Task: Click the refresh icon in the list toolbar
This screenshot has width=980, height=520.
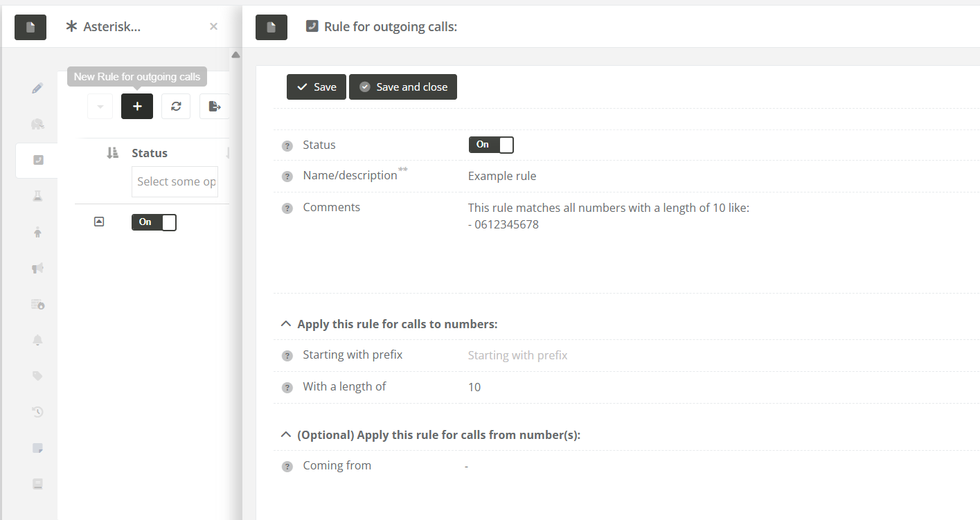Action: coord(176,107)
